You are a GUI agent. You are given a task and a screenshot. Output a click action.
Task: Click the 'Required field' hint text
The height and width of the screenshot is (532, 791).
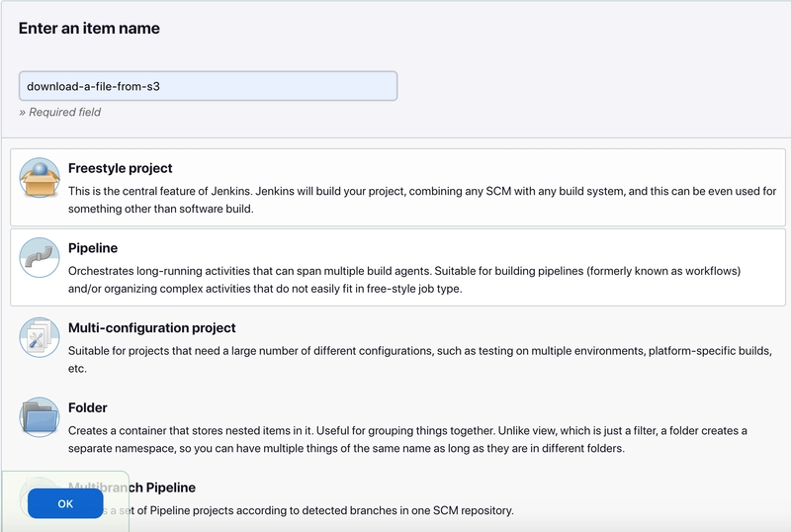[60, 112]
